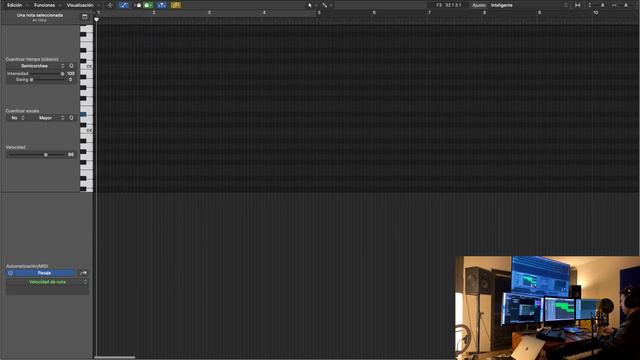Click the vertical zoom icon

point(589,5)
